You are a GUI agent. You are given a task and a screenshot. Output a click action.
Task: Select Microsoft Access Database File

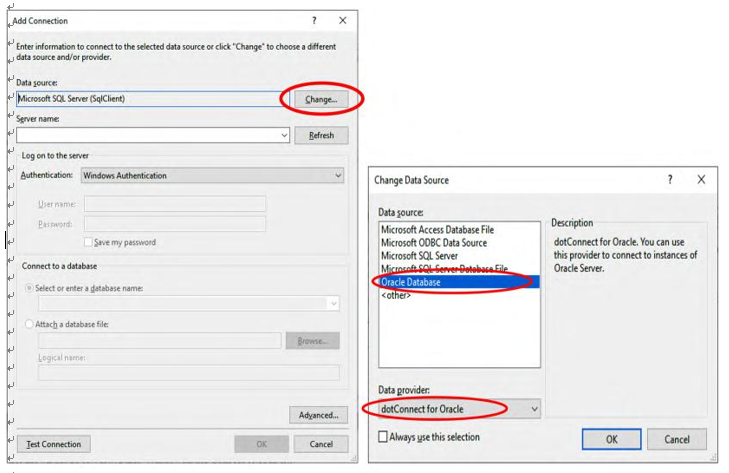459,230
